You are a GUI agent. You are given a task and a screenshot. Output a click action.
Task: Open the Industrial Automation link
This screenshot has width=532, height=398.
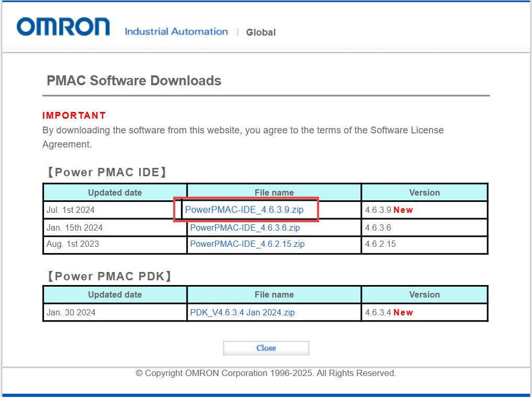click(176, 31)
